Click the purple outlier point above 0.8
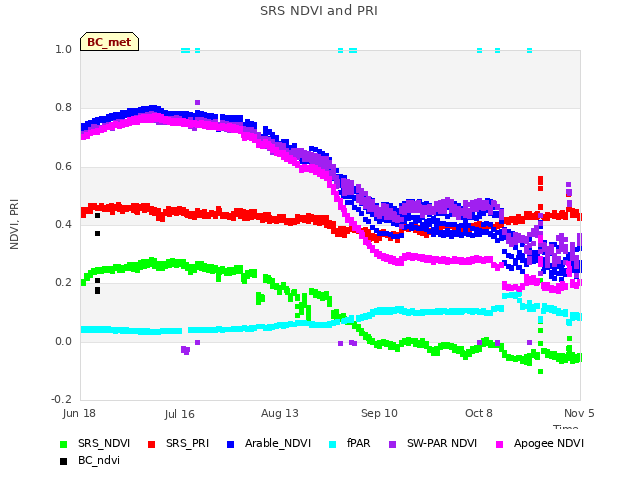The width and height of the screenshot is (640, 480). click(x=198, y=102)
